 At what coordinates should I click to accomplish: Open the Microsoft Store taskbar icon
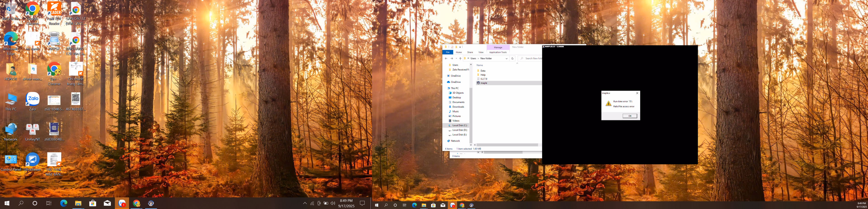[93, 203]
